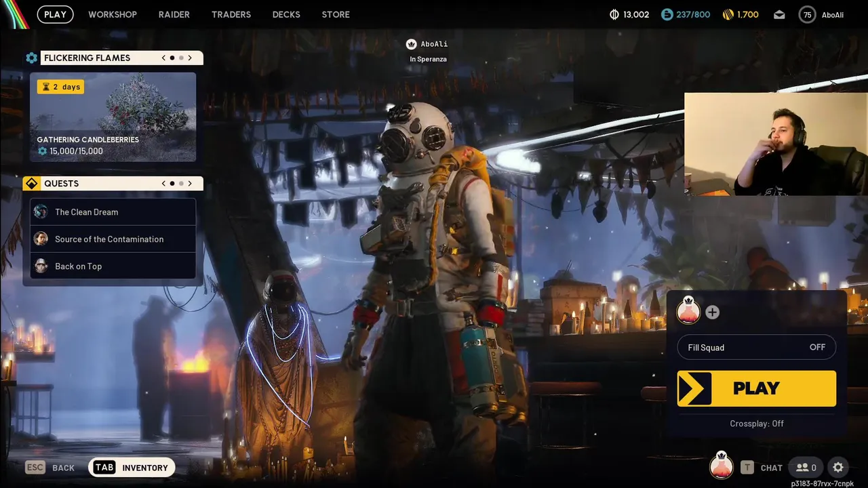868x488 pixels.
Task: Open the STORE tab
Action: pos(336,14)
